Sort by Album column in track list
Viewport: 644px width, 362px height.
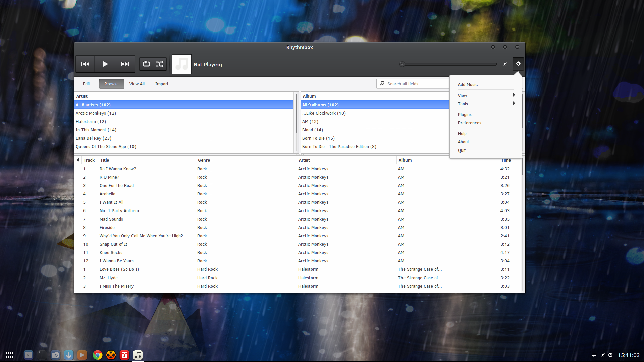(x=447, y=160)
